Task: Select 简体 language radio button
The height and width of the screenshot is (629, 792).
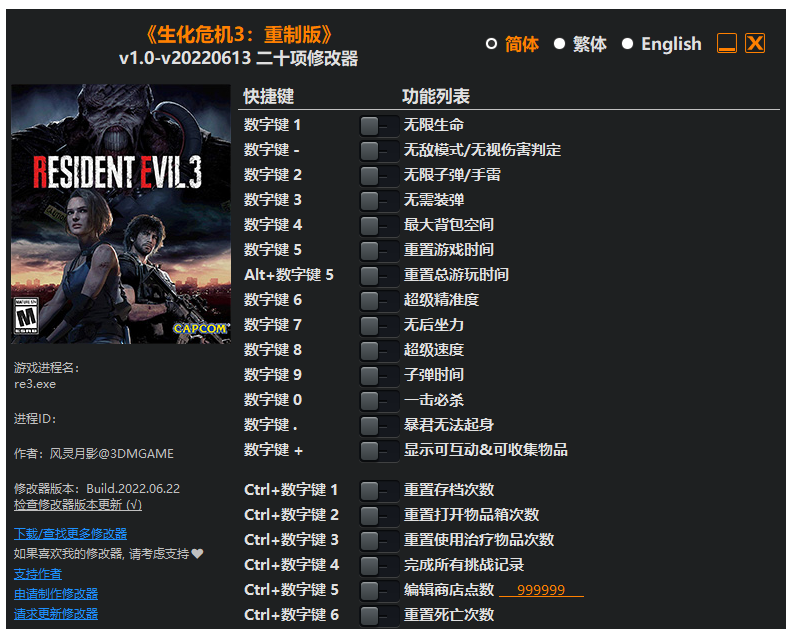Action: (x=491, y=44)
